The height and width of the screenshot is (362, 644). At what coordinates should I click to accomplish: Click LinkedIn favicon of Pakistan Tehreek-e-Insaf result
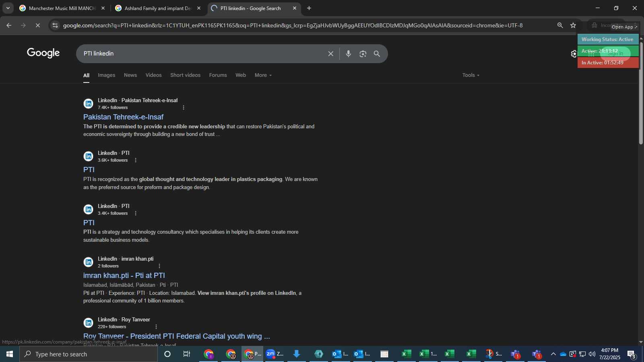pyautogui.click(x=88, y=104)
